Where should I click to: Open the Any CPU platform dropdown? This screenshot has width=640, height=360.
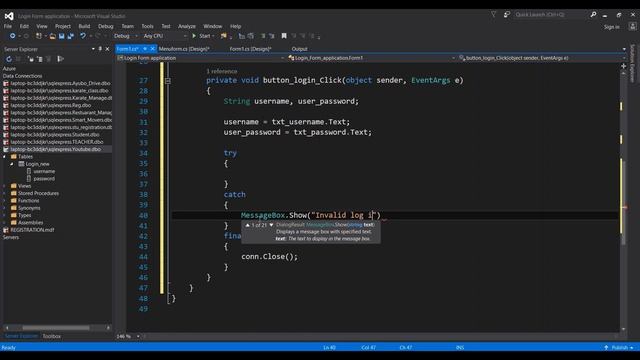pyautogui.click(x=164, y=36)
